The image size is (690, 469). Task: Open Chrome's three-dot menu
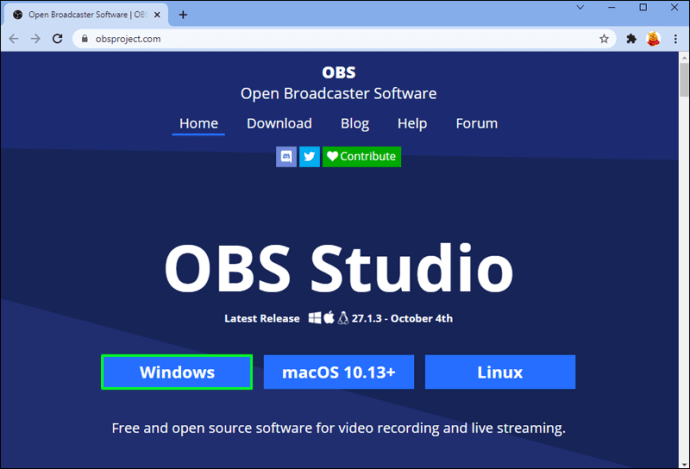click(675, 39)
